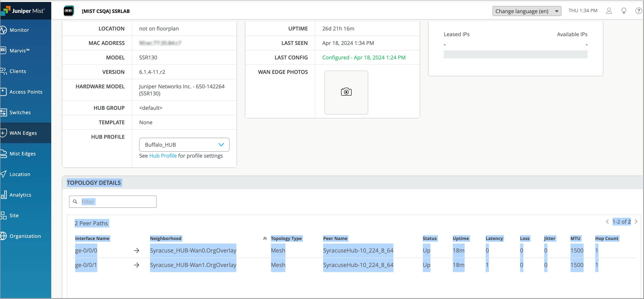This screenshot has height=299, width=644.
Task: Click the Hub Profile link
Action: (163, 155)
